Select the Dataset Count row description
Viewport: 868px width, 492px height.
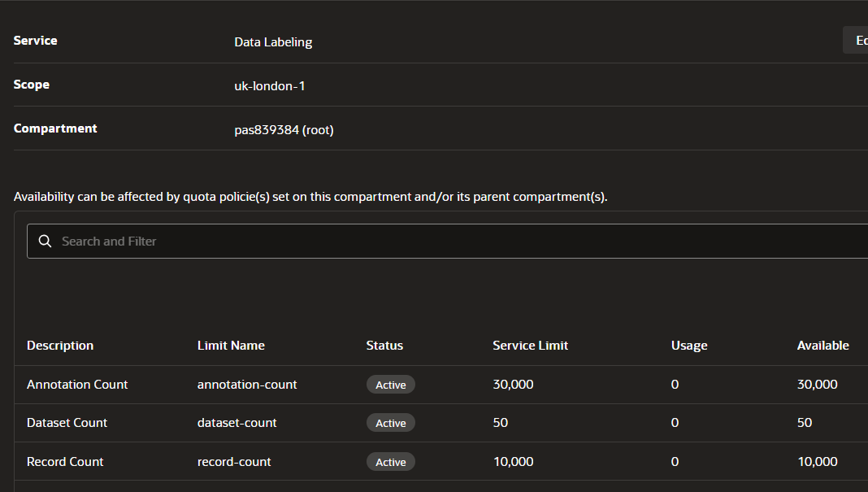pyautogui.click(x=67, y=423)
